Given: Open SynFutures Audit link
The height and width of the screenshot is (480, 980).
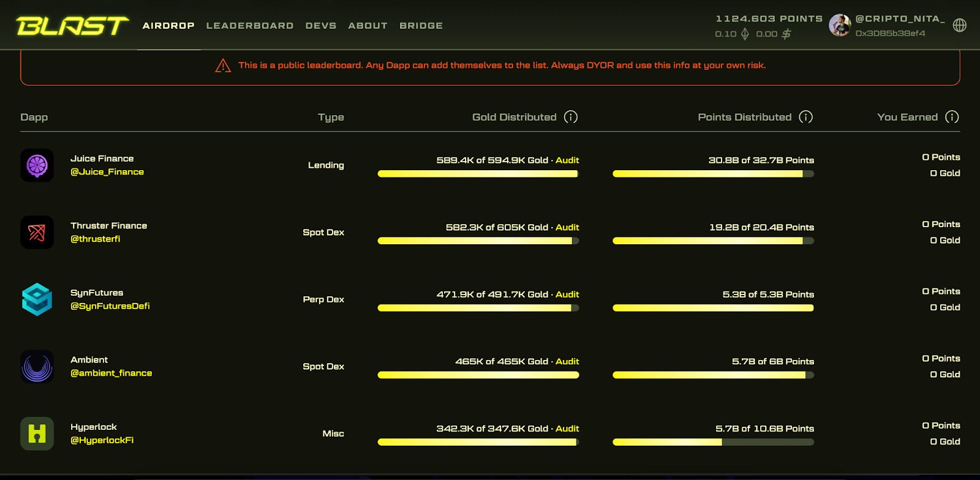Looking at the screenshot, I should tap(567, 294).
